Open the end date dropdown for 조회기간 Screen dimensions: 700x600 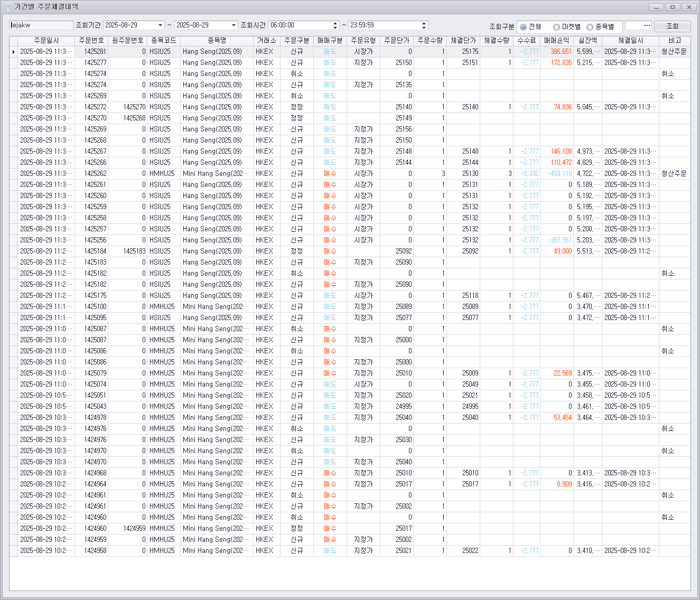click(x=234, y=25)
